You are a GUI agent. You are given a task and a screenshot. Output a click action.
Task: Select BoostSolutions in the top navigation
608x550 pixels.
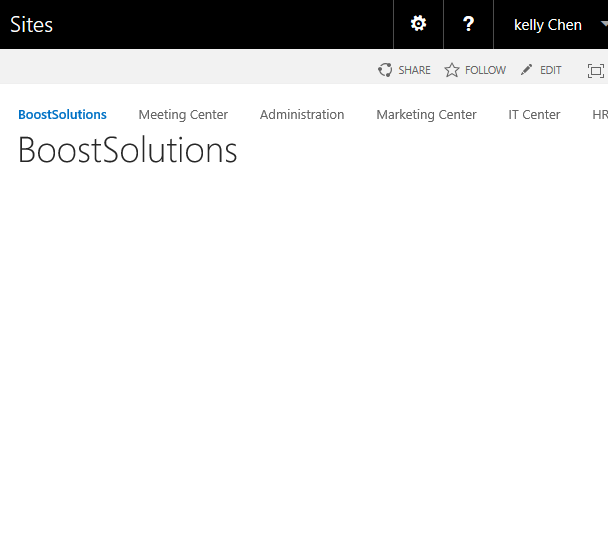click(x=62, y=115)
